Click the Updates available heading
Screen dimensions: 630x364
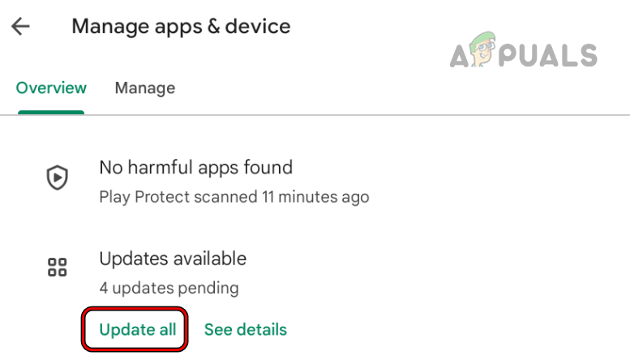[x=173, y=259]
